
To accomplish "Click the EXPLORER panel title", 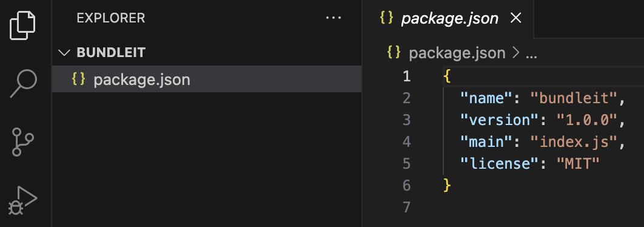I will click(111, 18).
